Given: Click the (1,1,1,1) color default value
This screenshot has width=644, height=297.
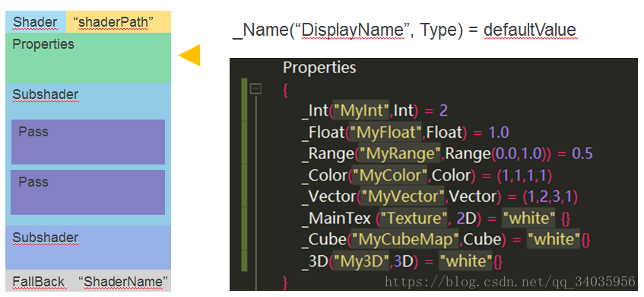Looking at the screenshot, I should 524,175.
